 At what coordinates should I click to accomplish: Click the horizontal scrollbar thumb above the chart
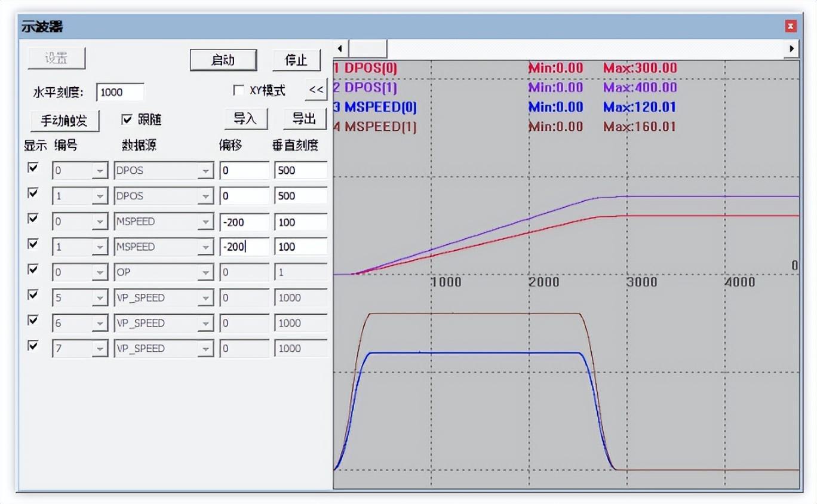pos(367,48)
